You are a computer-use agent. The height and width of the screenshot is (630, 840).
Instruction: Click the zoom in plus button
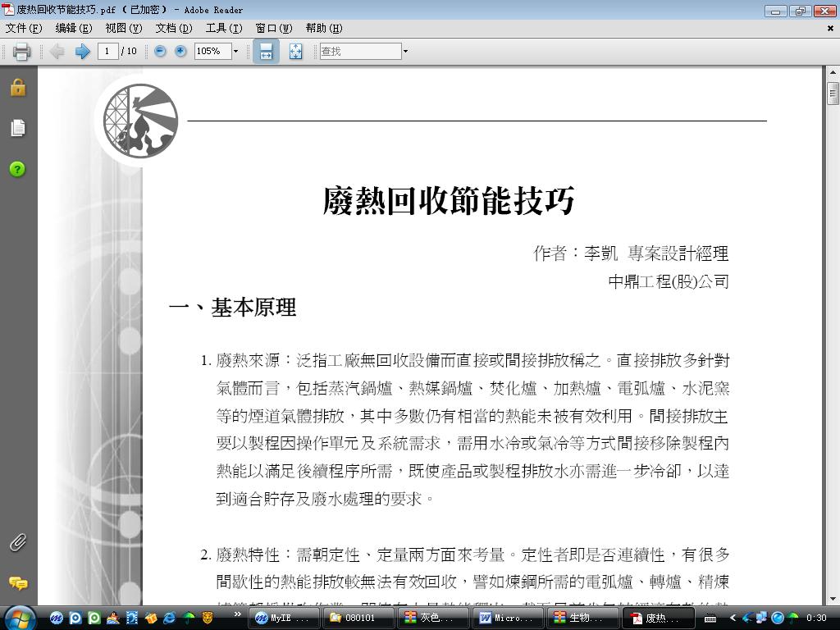(x=180, y=52)
